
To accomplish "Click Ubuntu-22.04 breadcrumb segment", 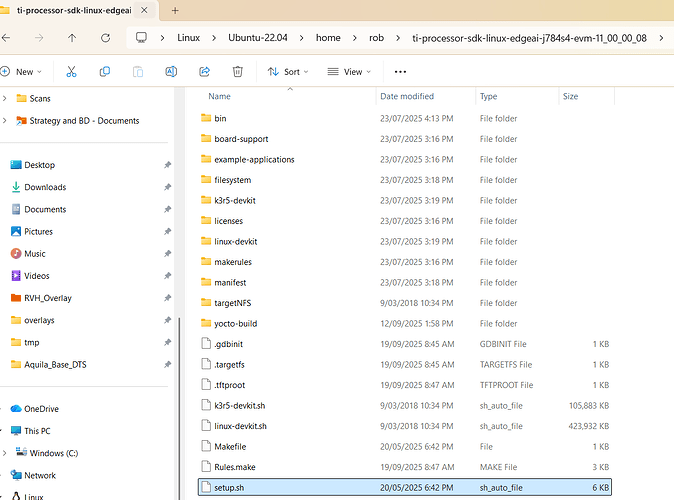I will click(258, 38).
